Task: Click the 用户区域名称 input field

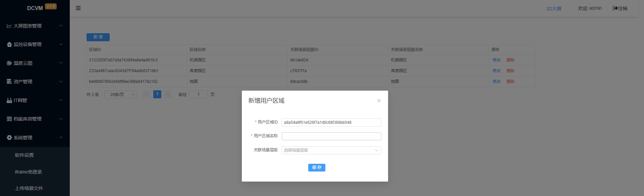Action: (x=331, y=136)
